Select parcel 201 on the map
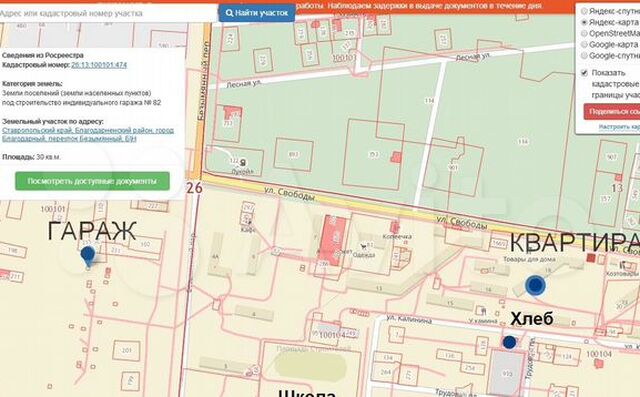The width and height of the screenshot is (640, 397). (x=127, y=350)
